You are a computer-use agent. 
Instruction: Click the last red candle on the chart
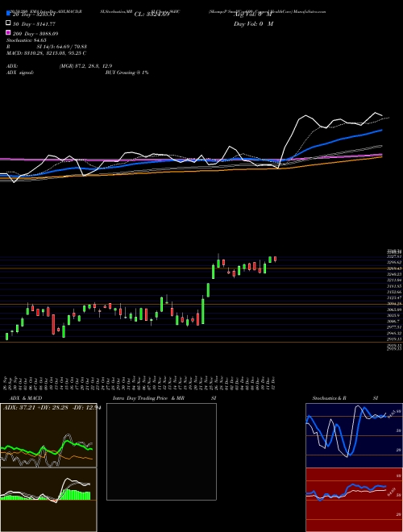tap(275, 260)
